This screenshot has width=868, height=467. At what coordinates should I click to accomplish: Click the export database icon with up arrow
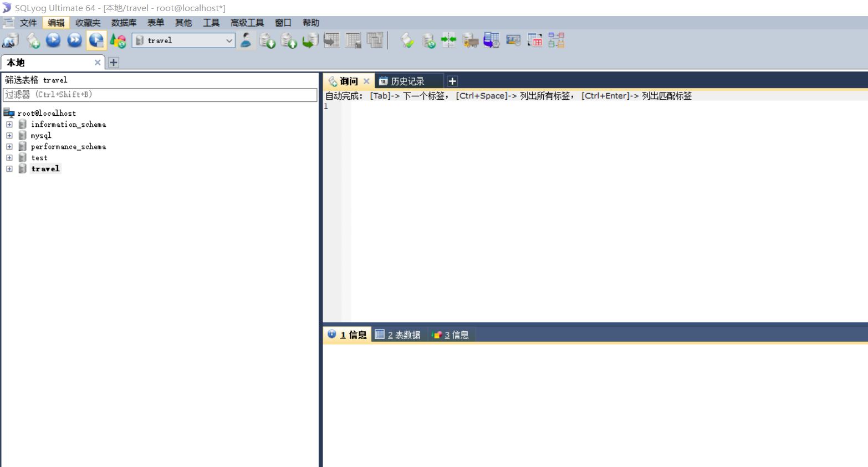[x=289, y=40]
